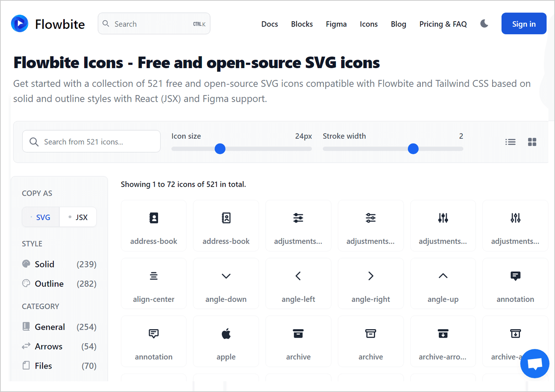Filter by Files category
Screen dimensions: 555x392
tap(59, 366)
